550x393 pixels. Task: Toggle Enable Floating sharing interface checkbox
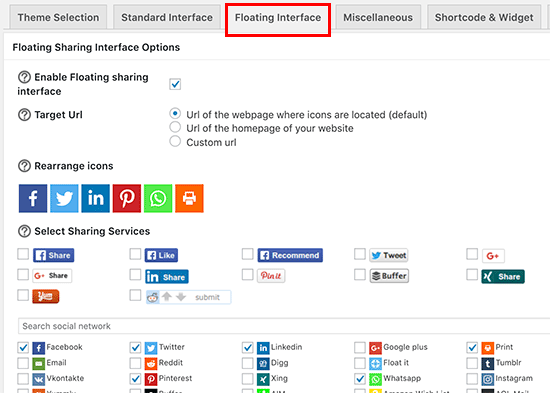click(175, 84)
